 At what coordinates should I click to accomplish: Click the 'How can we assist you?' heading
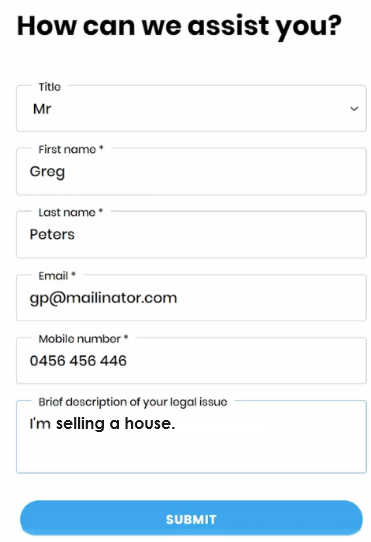click(x=179, y=27)
